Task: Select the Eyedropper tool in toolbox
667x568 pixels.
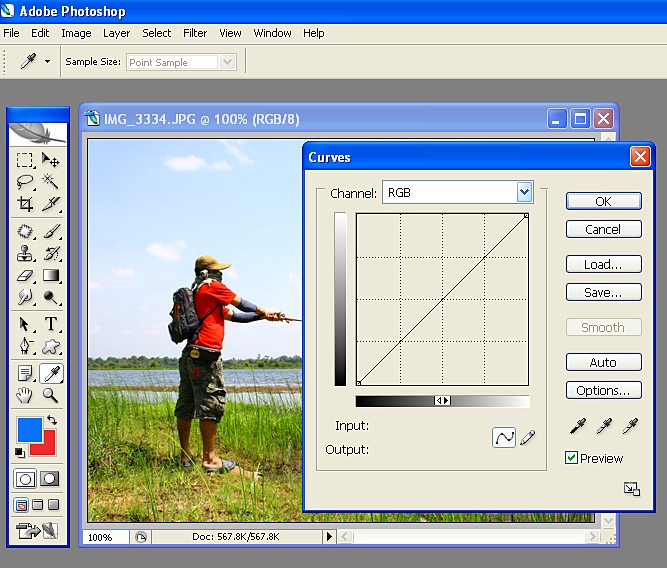Action: tap(51, 374)
